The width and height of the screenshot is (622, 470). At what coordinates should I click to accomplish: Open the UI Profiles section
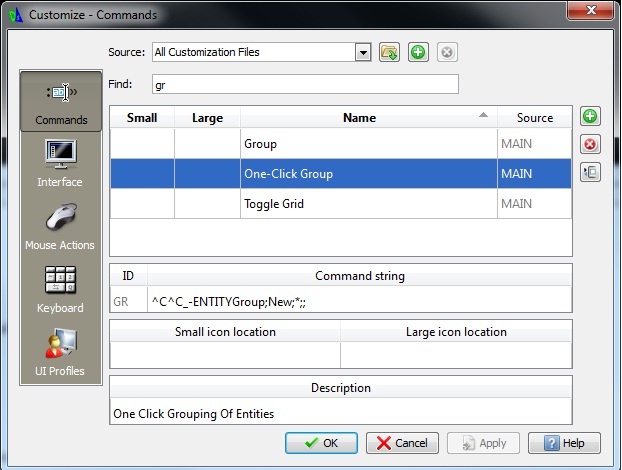tap(61, 352)
